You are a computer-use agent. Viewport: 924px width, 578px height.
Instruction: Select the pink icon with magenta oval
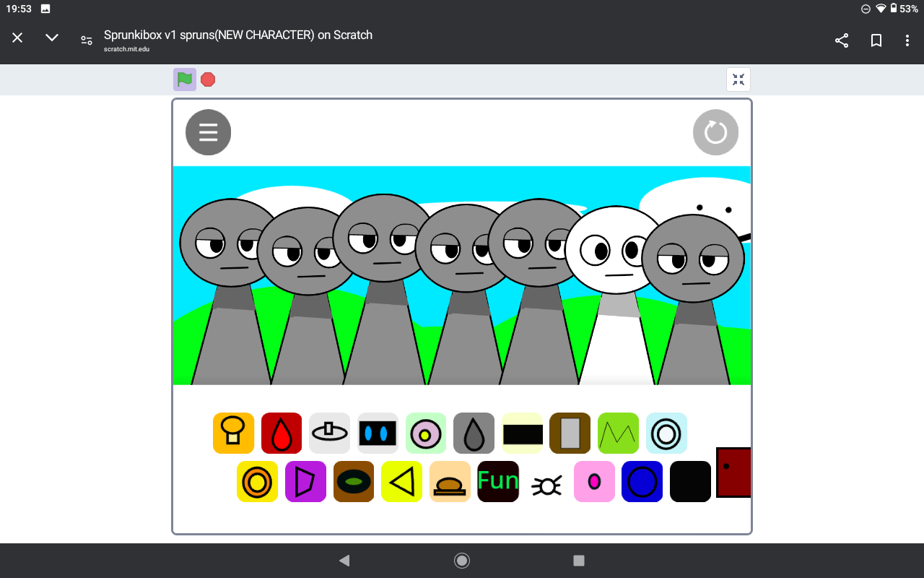(594, 481)
